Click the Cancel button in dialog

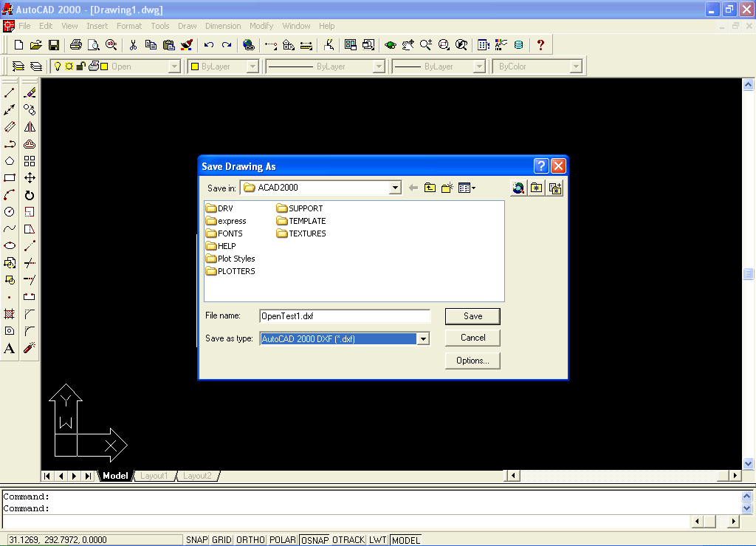[472, 338]
